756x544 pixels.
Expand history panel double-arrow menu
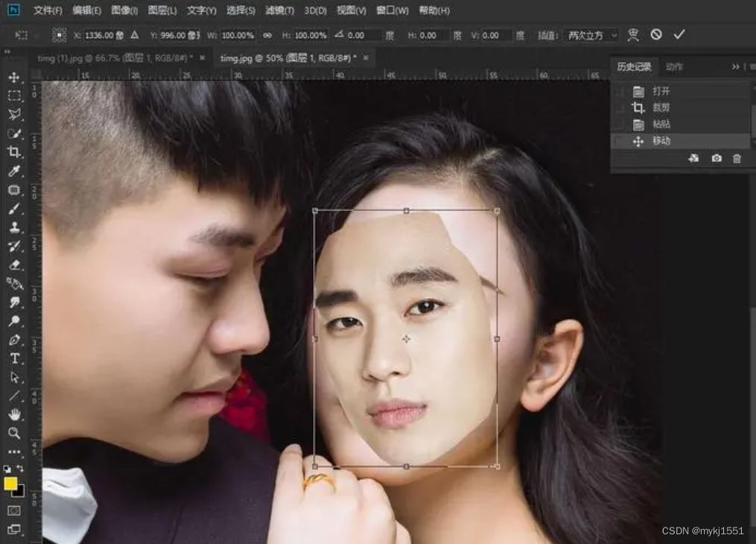[x=735, y=67]
